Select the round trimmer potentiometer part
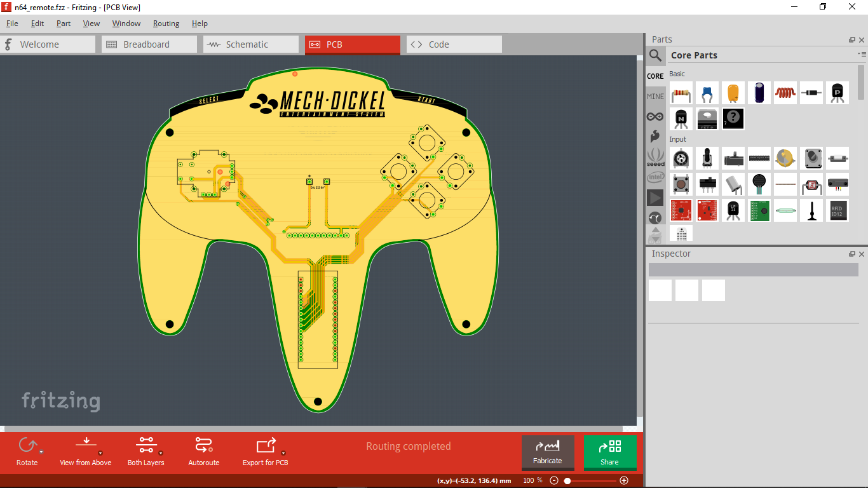The image size is (868, 488). point(682,158)
